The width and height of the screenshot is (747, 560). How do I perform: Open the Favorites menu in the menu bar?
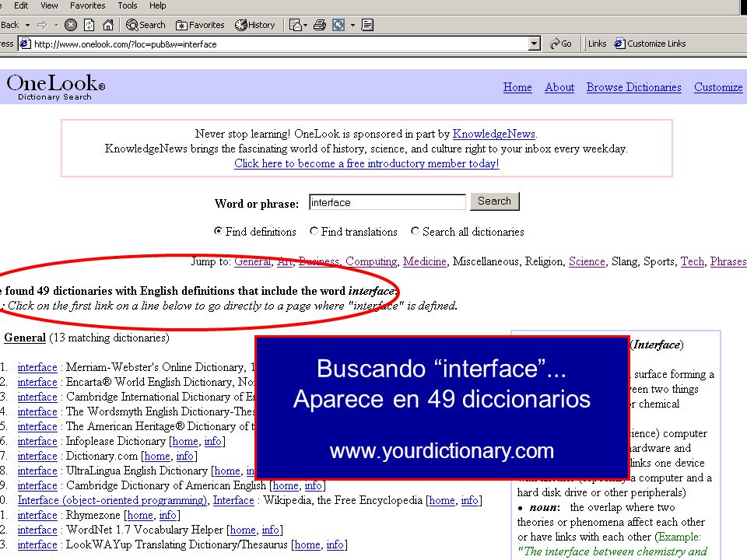point(88,5)
